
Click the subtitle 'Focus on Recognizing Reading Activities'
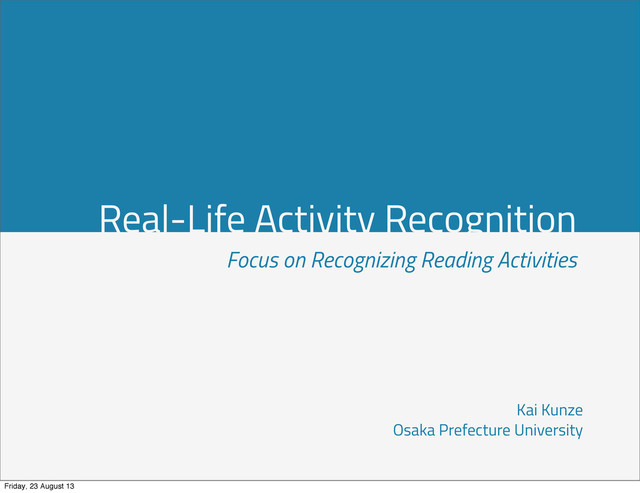click(x=402, y=260)
